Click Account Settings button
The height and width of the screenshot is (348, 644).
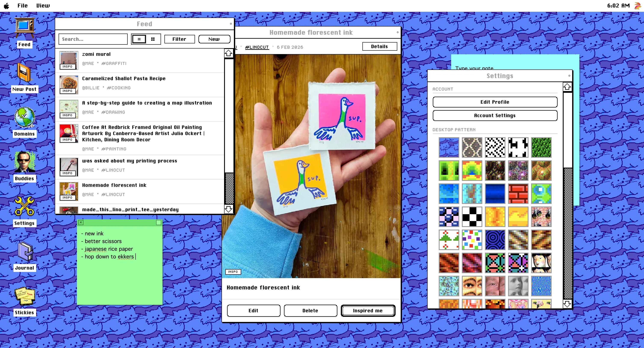pyautogui.click(x=495, y=115)
